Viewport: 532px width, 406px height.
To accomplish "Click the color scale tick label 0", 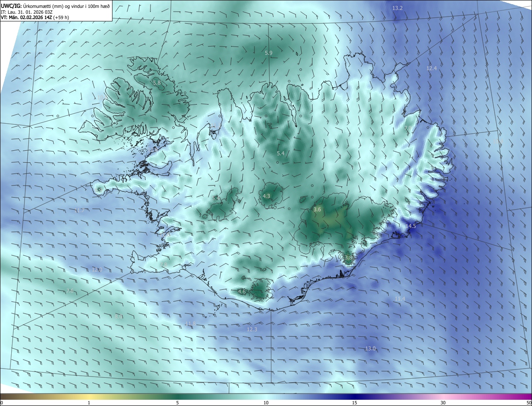I will click(x=2, y=403).
